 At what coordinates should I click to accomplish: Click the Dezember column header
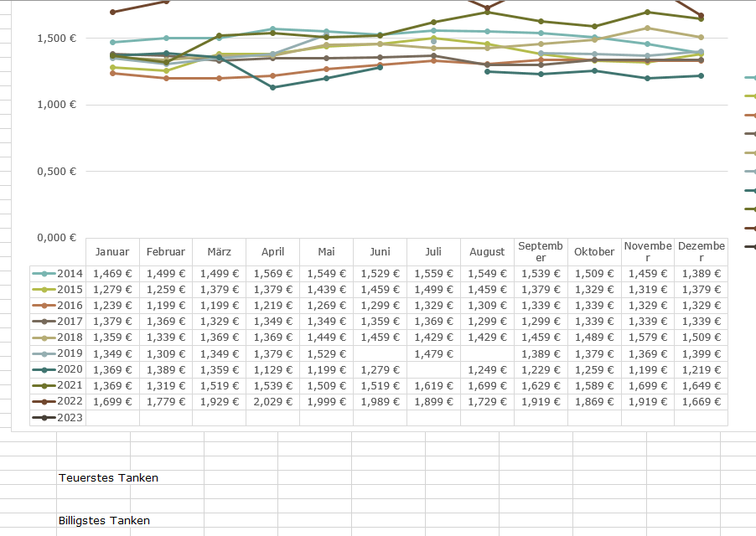click(701, 251)
